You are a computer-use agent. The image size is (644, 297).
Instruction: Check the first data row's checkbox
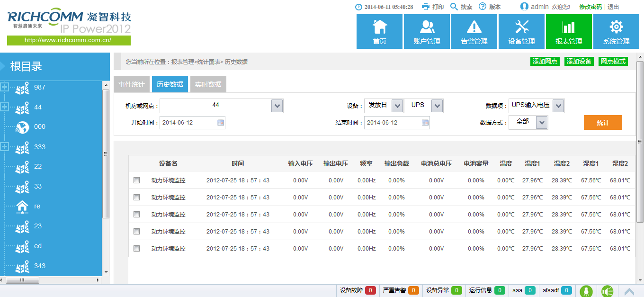[x=137, y=180]
